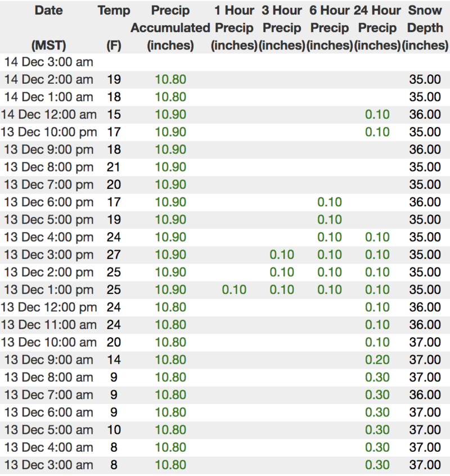The image size is (450, 476).
Task: Select the 14 Dec 3:00 am row
Action: click(48, 62)
